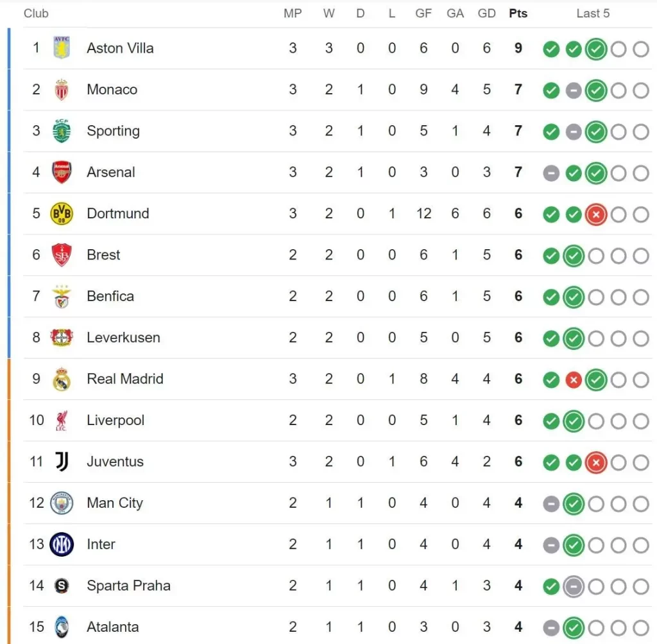Click the Monaco club crest
The height and width of the screenshot is (644, 657).
(x=62, y=90)
